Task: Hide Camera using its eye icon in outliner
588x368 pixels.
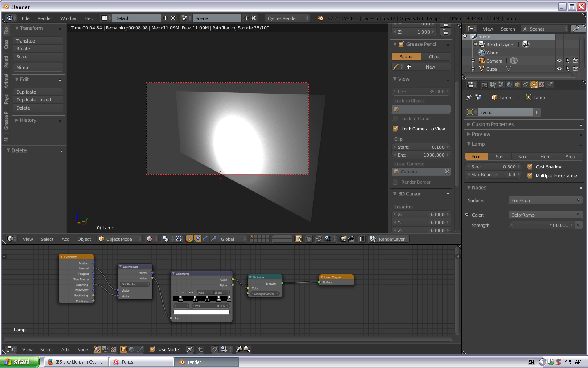Action: (x=559, y=61)
